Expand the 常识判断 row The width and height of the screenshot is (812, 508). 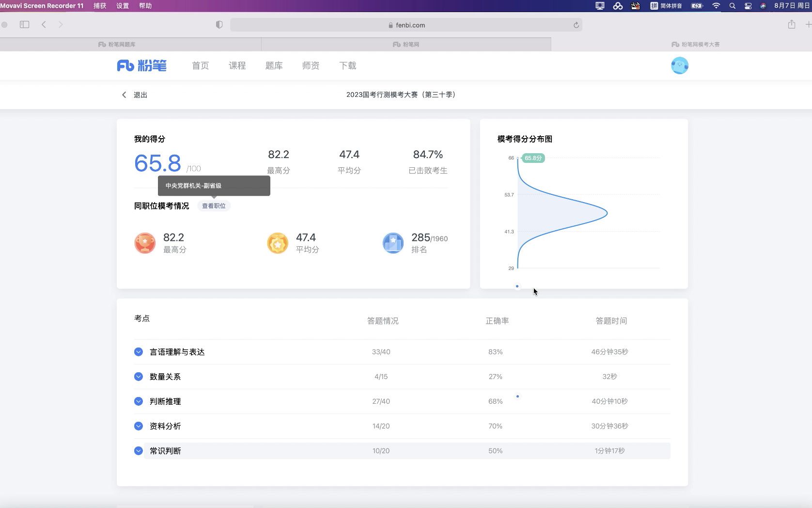[x=139, y=451]
